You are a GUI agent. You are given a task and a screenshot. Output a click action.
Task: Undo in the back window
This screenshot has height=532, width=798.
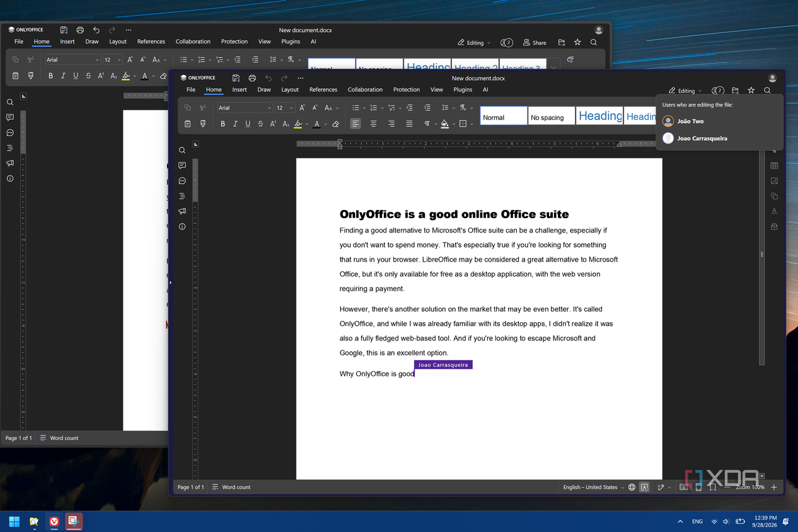(x=96, y=30)
